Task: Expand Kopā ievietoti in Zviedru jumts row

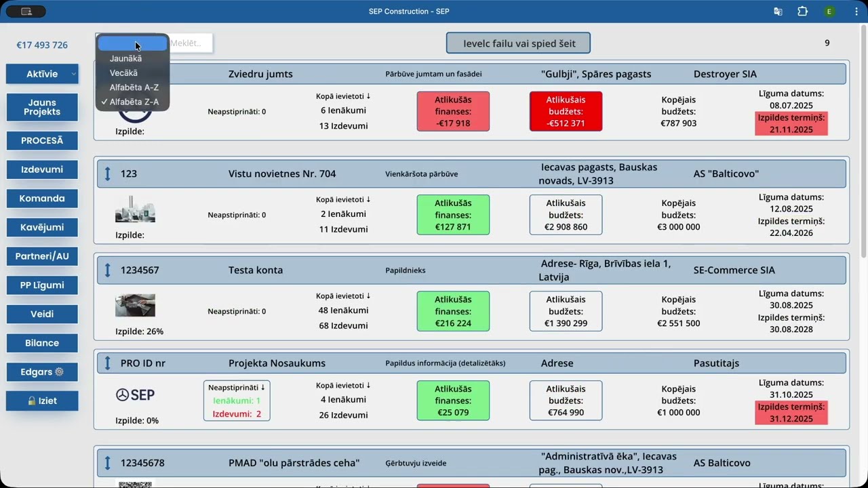Action: point(343,96)
